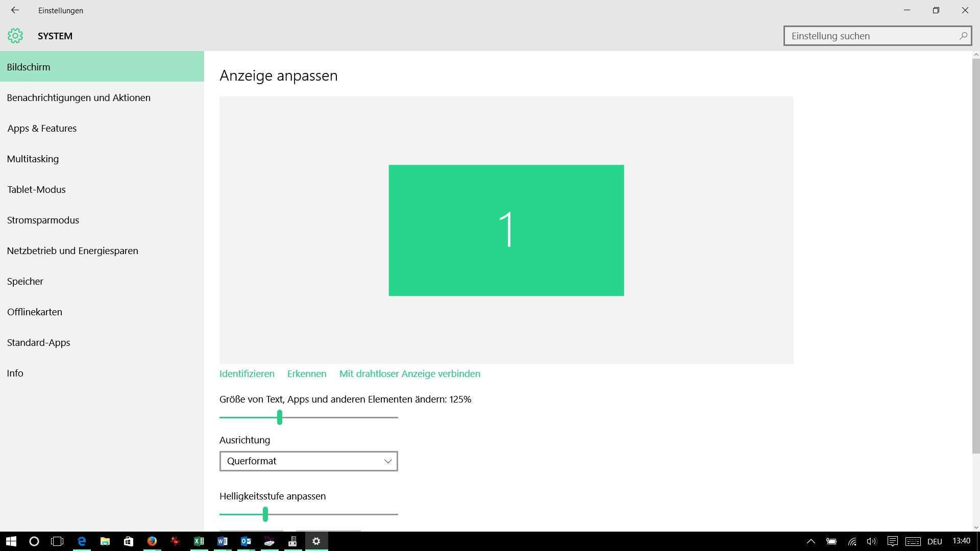Viewport: 980px width, 551px height.
Task: Click the Task View taskbar button
Action: (57, 541)
